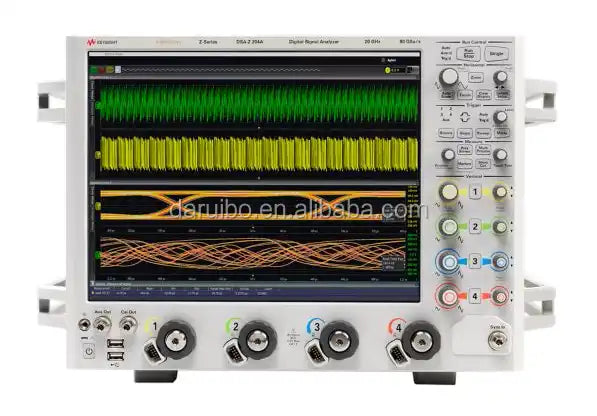Viewport: 597px width, 416px height.
Task: Click the ground jack left of Aux Out
Action: (84, 325)
